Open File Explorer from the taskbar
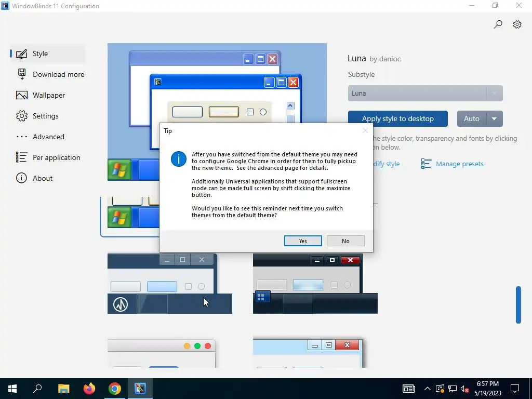 [63, 389]
